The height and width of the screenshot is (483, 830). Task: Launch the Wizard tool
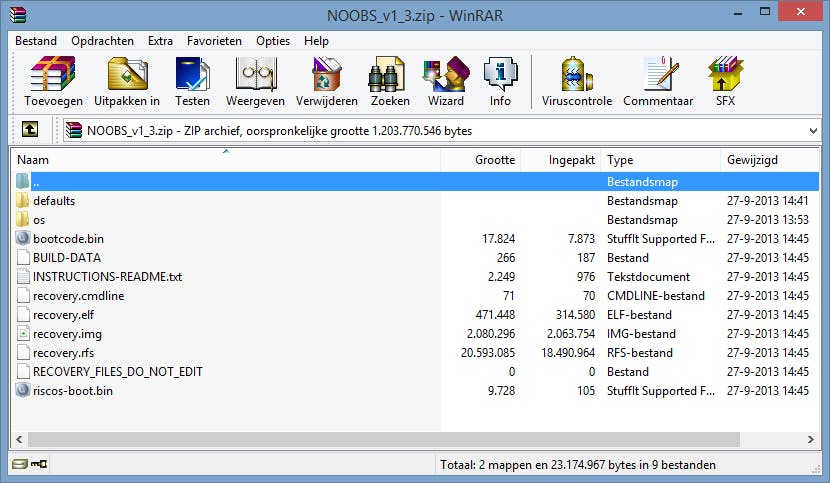tap(446, 74)
